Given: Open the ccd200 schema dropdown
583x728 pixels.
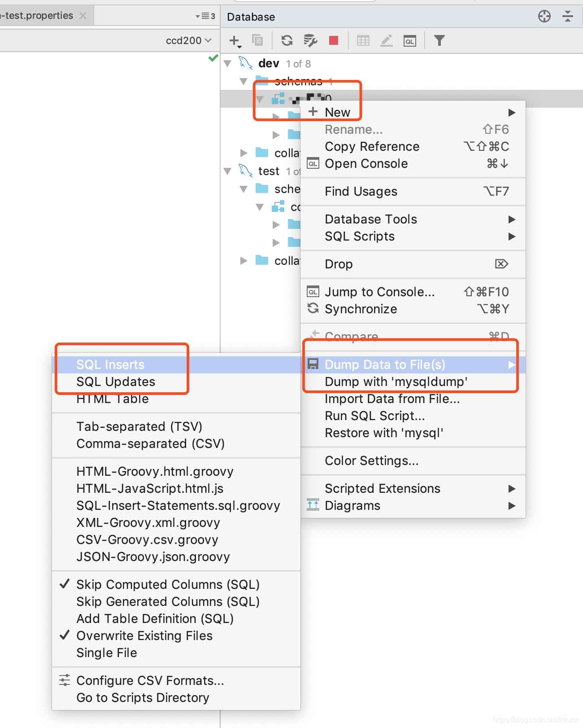Looking at the screenshot, I should [189, 40].
